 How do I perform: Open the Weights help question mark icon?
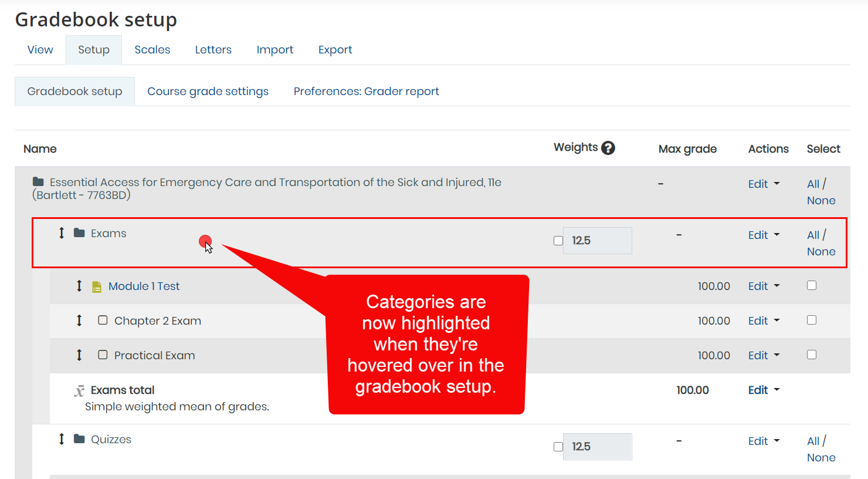(x=608, y=147)
